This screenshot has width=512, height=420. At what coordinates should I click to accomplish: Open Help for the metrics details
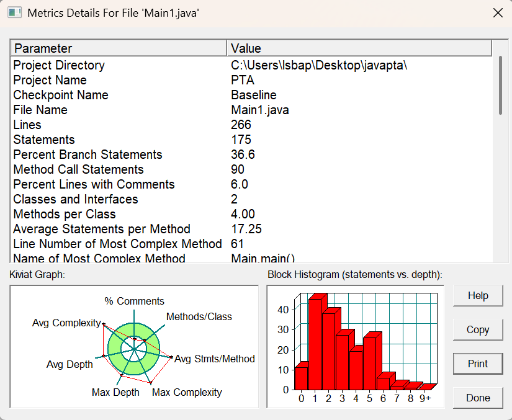(478, 296)
